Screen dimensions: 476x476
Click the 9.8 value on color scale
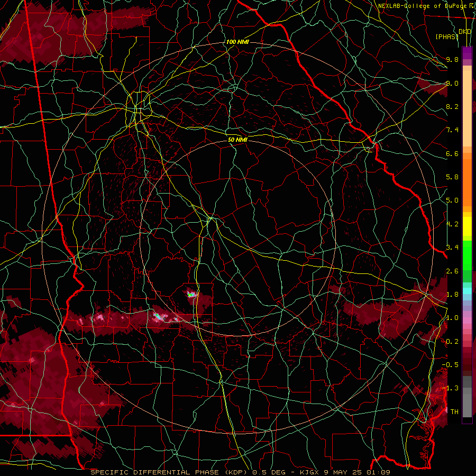pos(452,59)
